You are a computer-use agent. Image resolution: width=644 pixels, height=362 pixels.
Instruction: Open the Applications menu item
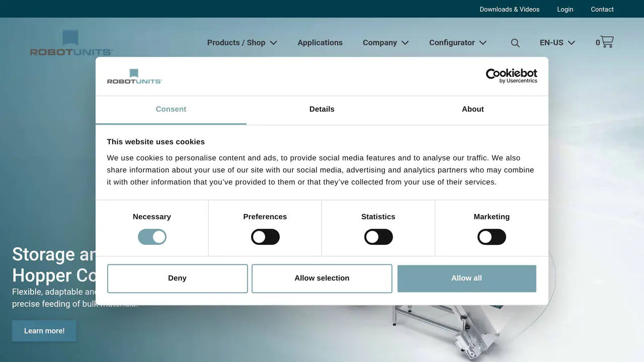(x=320, y=43)
